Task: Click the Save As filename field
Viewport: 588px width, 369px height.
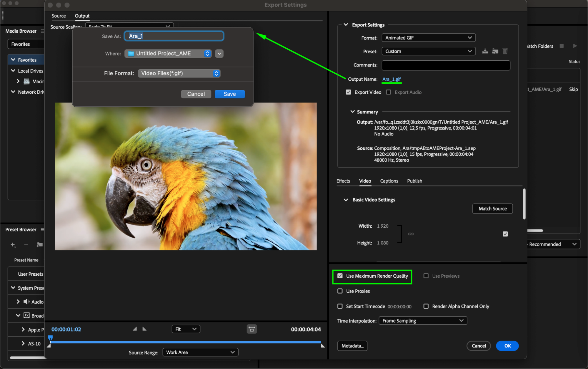Action: [174, 36]
